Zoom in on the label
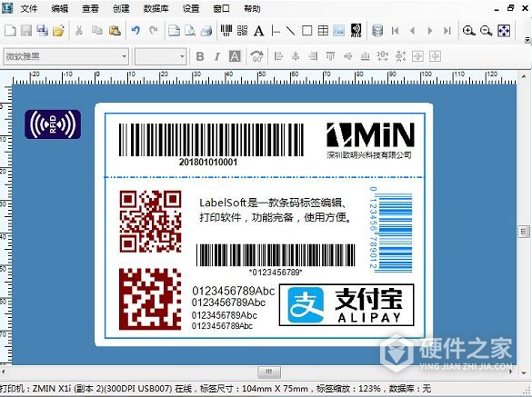The height and width of the screenshot is (397, 532). pos(468,31)
